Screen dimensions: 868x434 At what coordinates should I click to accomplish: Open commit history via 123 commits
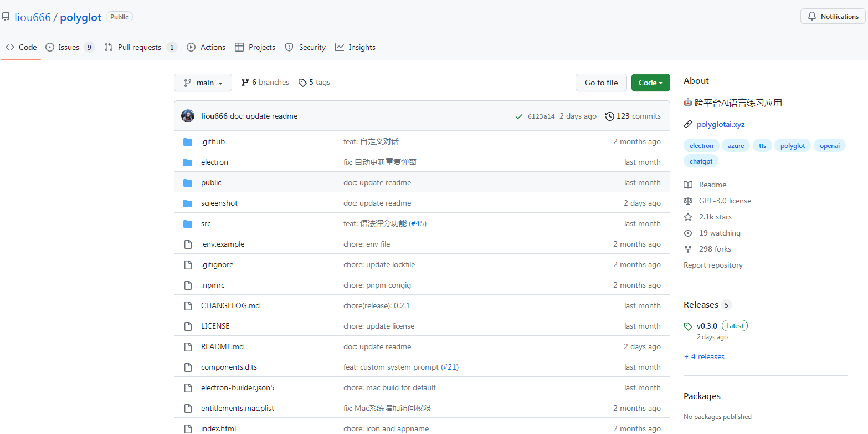click(633, 116)
